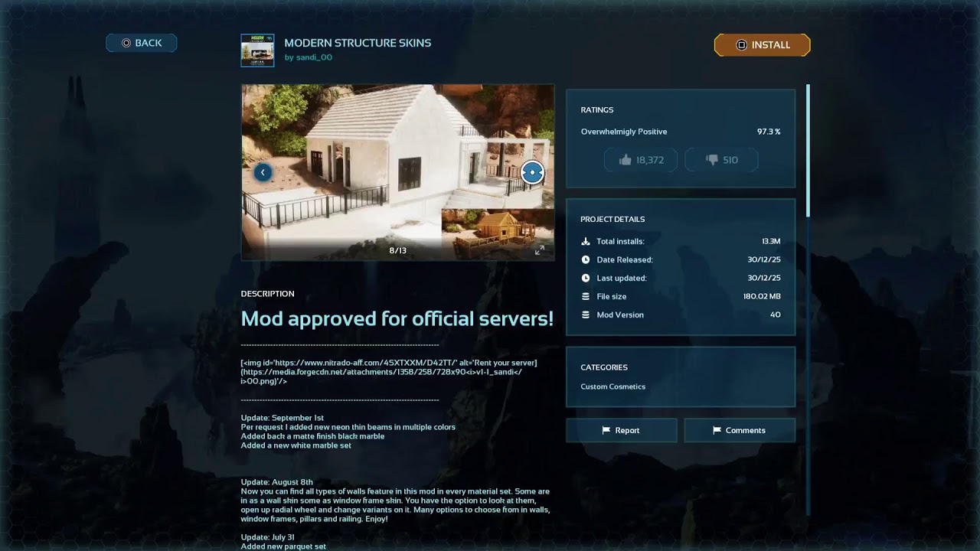Click the page's vertical scrollbar
Screen dimensions: 980x551
point(808,298)
